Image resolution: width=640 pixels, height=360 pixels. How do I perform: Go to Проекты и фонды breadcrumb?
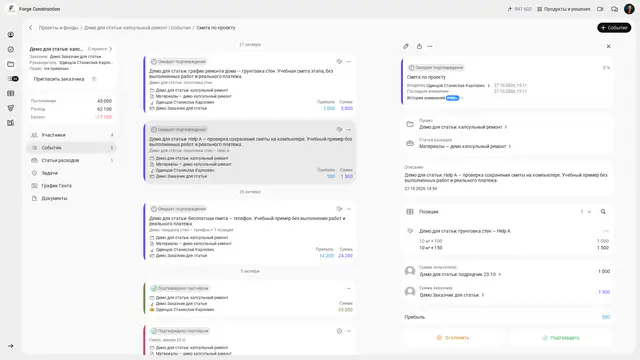(58, 28)
